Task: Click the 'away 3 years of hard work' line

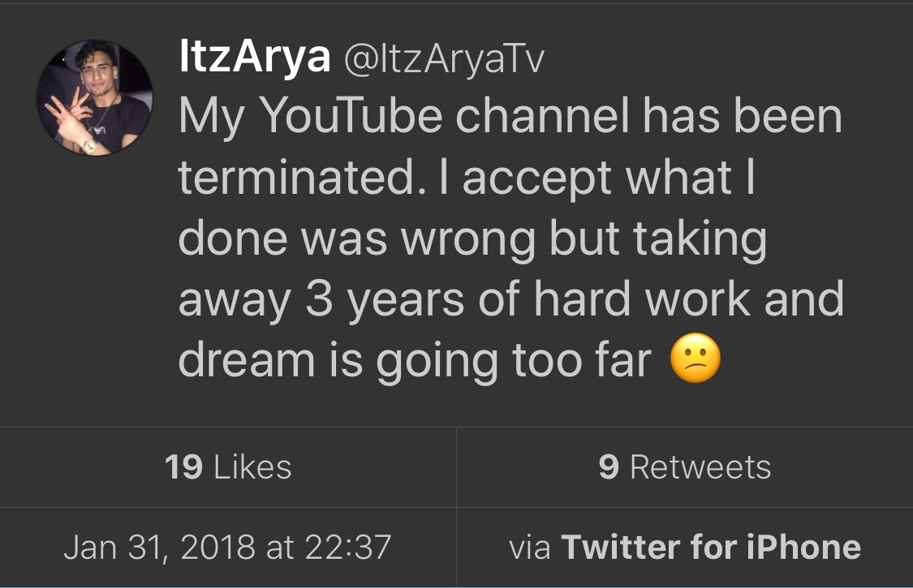Action: coord(510,300)
